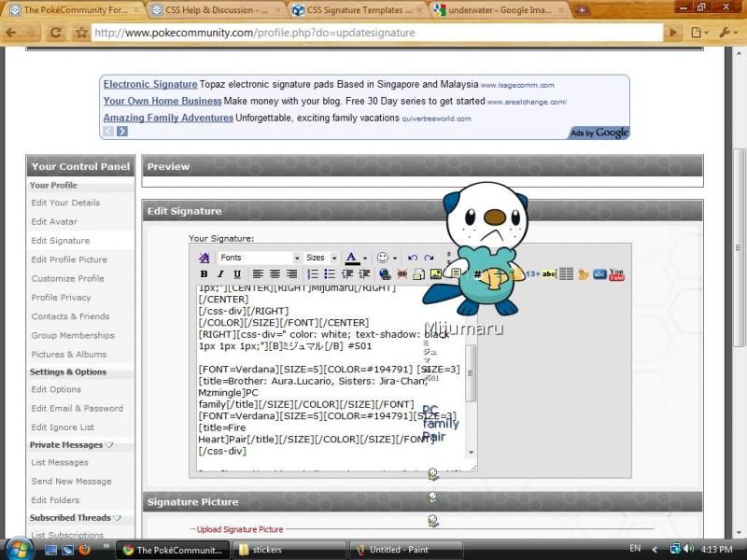Insert a hyperlink with globe icon
This screenshot has height=560, width=747.
[x=385, y=274]
